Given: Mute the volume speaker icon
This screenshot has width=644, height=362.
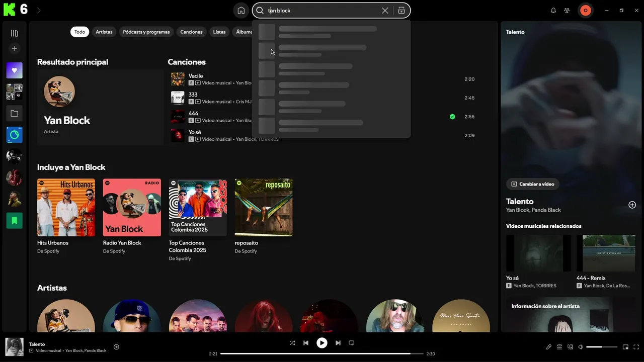Looking at the screenshot, I should point(581,347).
